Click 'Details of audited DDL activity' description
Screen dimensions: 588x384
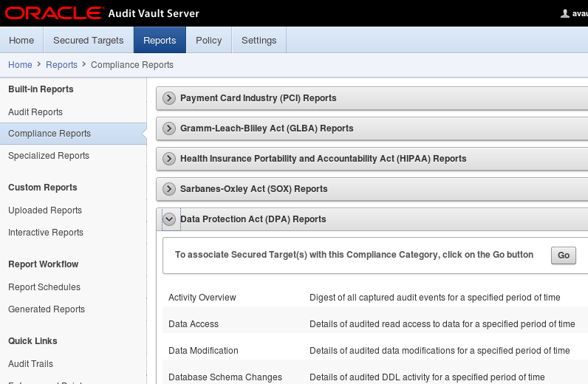tap(427, 377)
